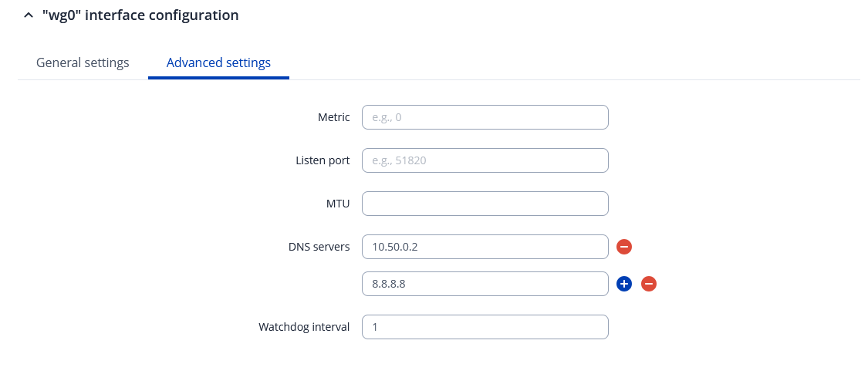The height and width of the screenshot is (374, 868).
Task: Delete the 8.8.8.8 DNS server entry
Action: pyautogui.click(x=649, y=284)
